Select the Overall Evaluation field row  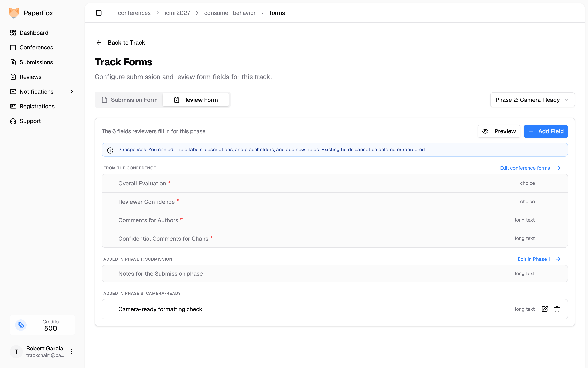pos(335,183)
